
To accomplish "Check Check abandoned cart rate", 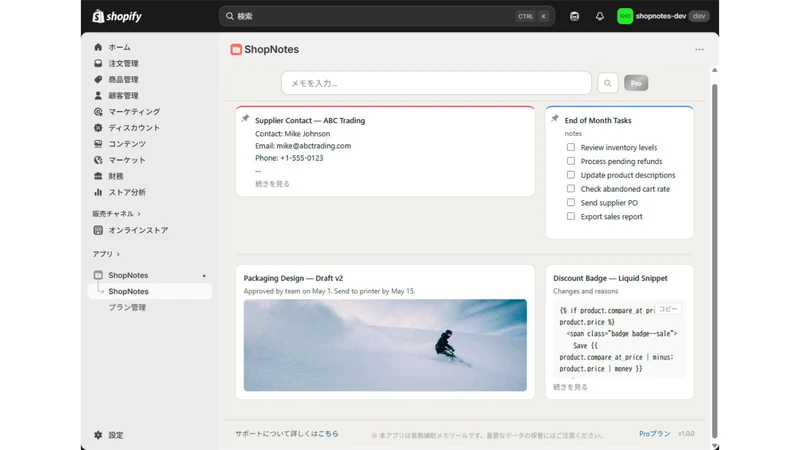I will tap(571, 188).
